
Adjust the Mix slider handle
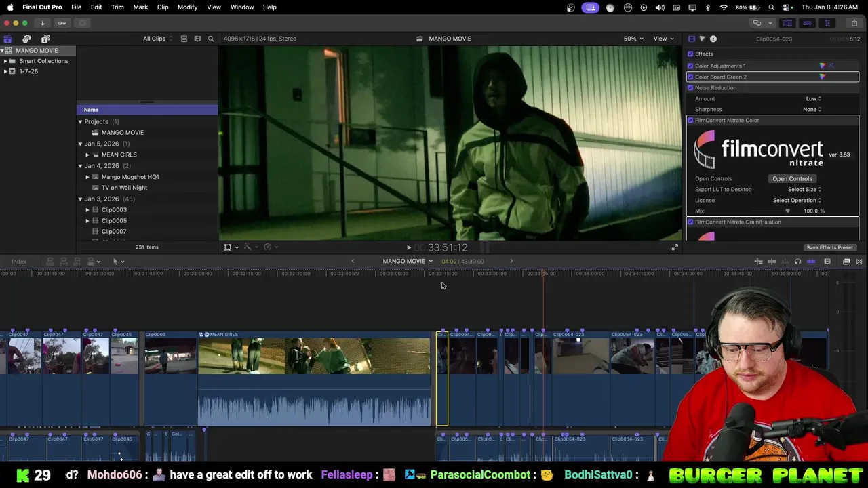tap(787, 211)
